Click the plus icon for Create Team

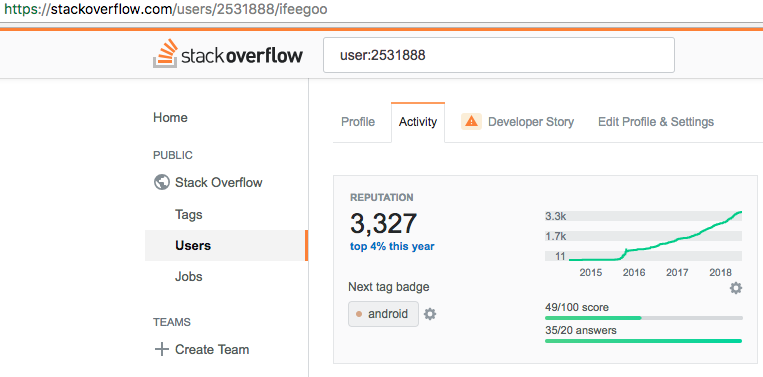tap(161, 349)
